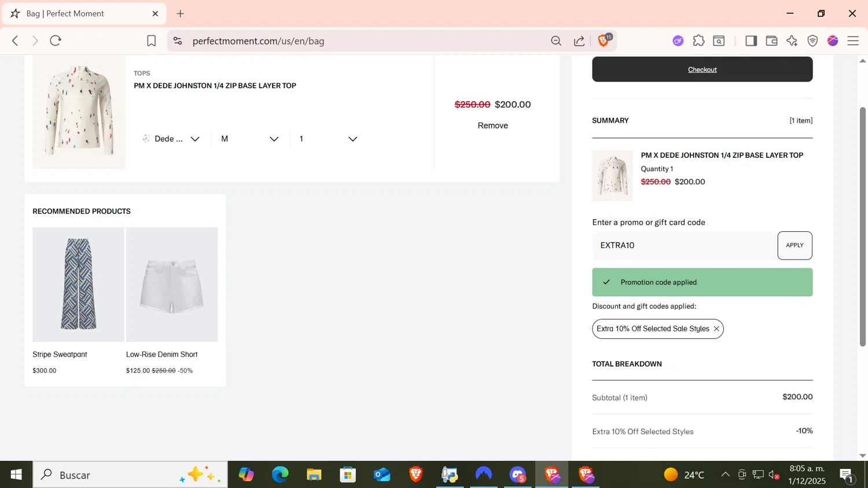
Task: Open the Brave Wallet icon
Action: click(x=771, y=41)
